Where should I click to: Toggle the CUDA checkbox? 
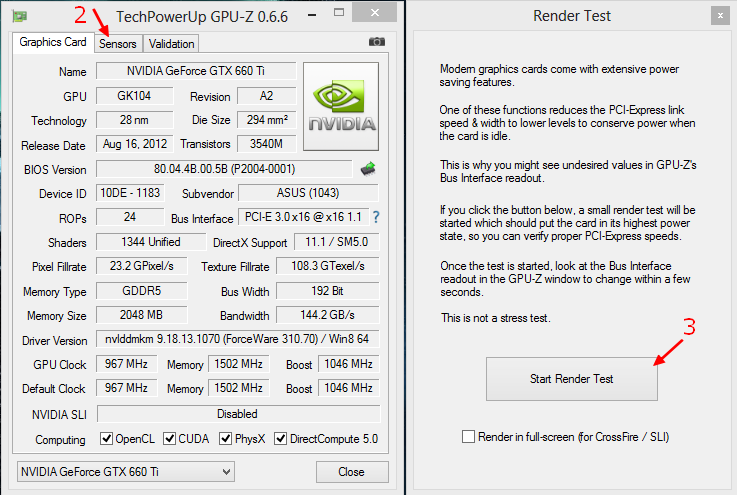click(169, 439)
